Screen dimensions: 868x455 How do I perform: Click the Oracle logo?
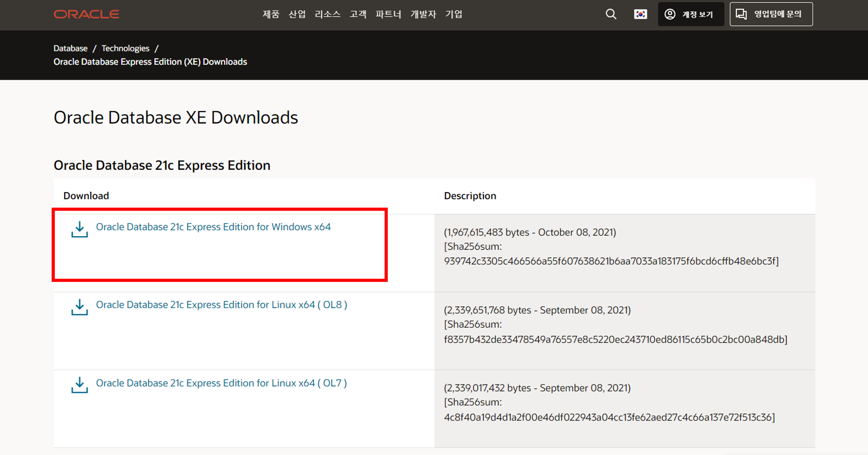click(86, 14)
